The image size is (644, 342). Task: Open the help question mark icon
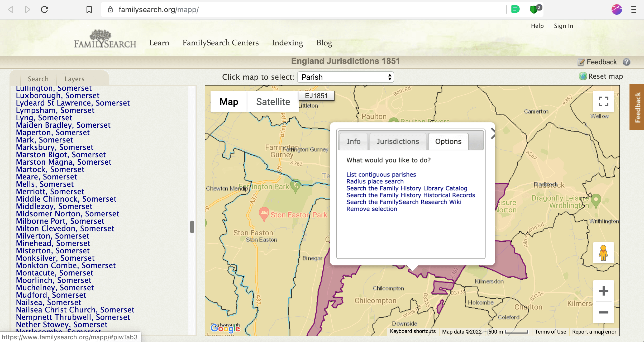click(626, 62)
